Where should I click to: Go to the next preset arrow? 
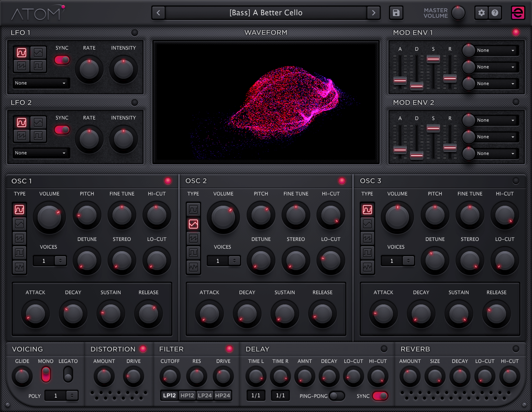[374, 13]
